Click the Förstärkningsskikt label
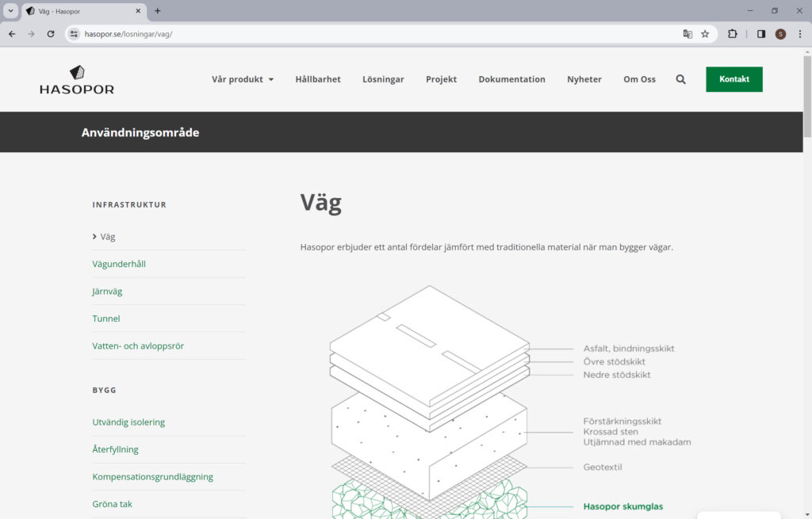The width and height of the screenshot is (812, 519). pos(622,422)
